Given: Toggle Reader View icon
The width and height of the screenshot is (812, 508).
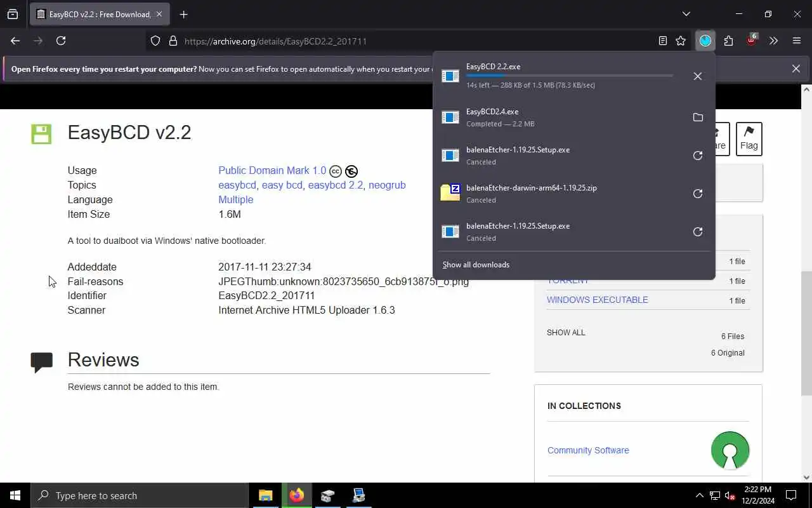Looking at the screenshot, I should (x=663, y=41).
